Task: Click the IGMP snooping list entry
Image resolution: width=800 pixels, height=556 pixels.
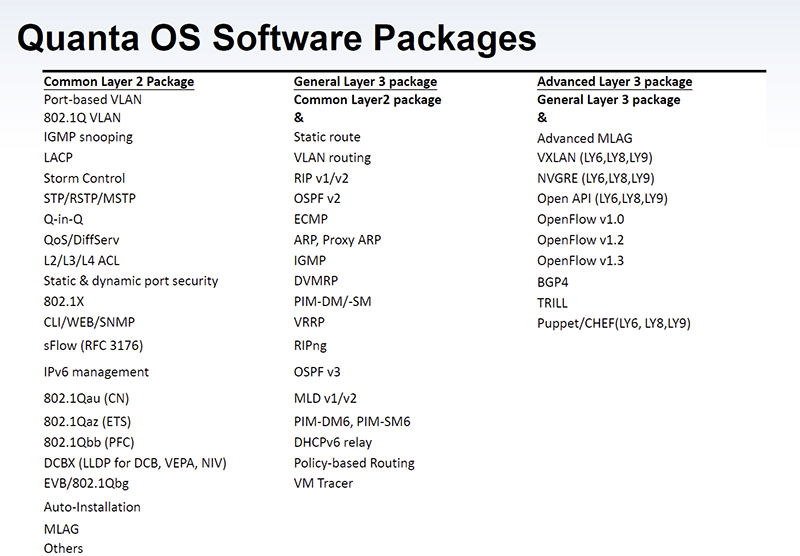Action: 88,137
